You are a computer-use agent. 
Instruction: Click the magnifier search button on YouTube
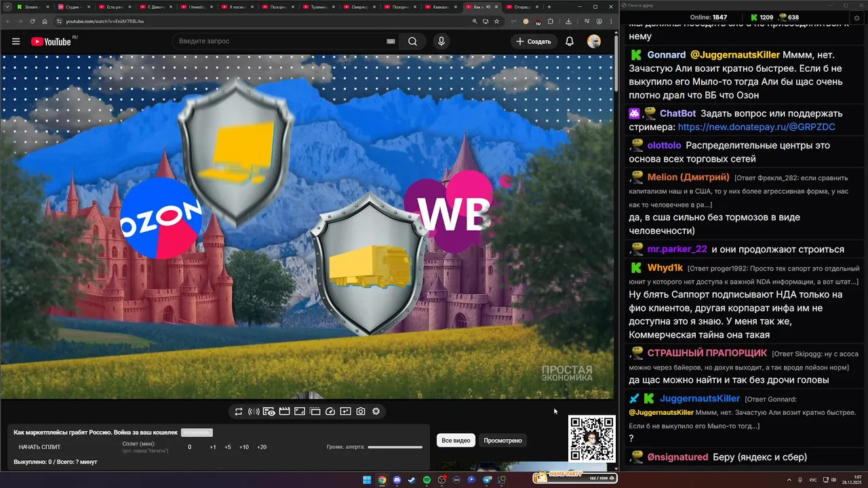(412, 41)
